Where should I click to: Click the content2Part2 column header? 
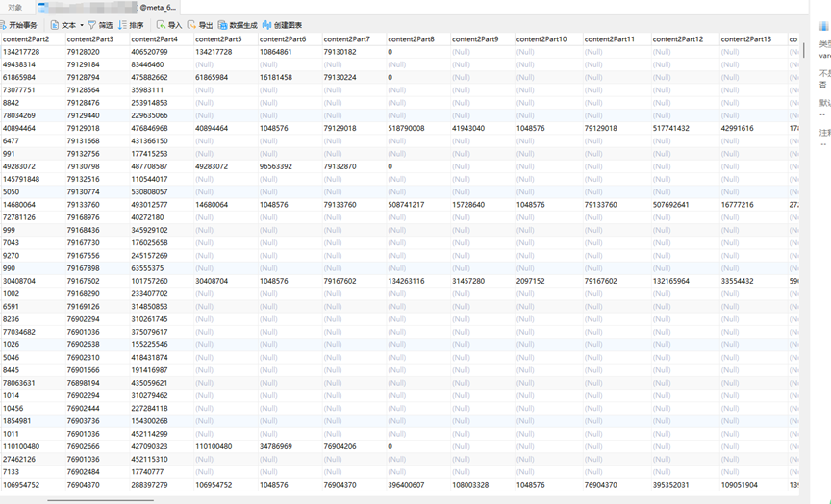click(x=25, y=39)
